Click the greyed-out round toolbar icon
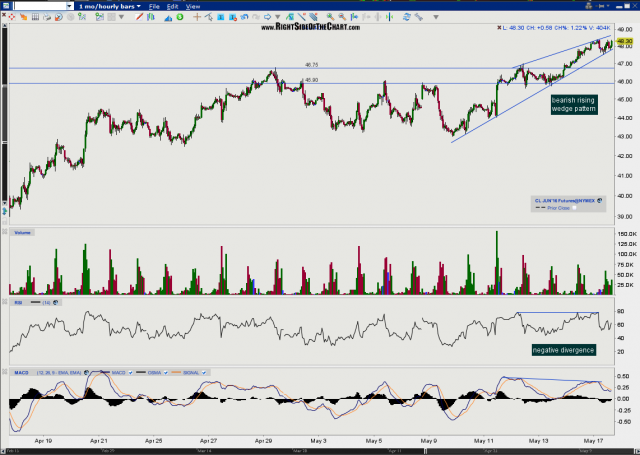The height and width of the screenshot is (455, 640). [71, 17]
